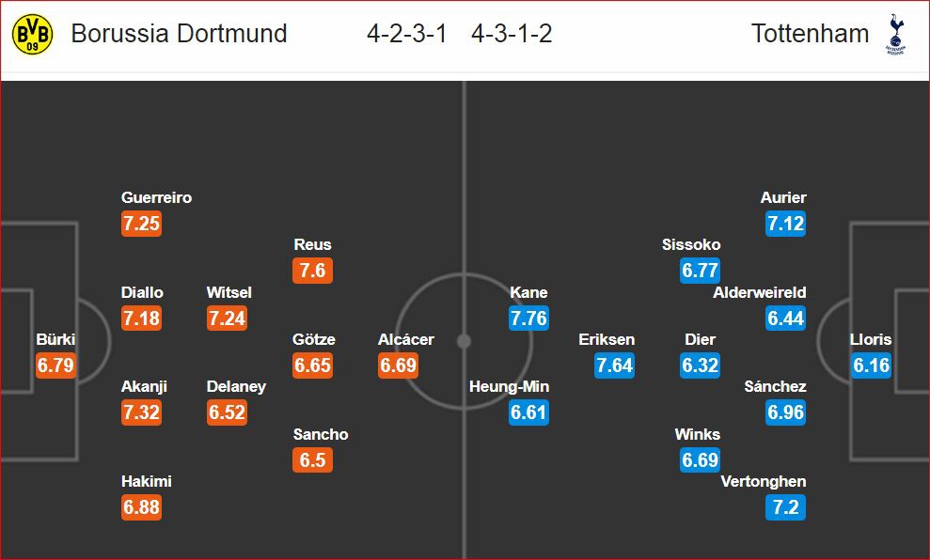Screen dimensions: 930x560
Task: Click Guerreiro's 7.25 rating badge
Action: 141,224
